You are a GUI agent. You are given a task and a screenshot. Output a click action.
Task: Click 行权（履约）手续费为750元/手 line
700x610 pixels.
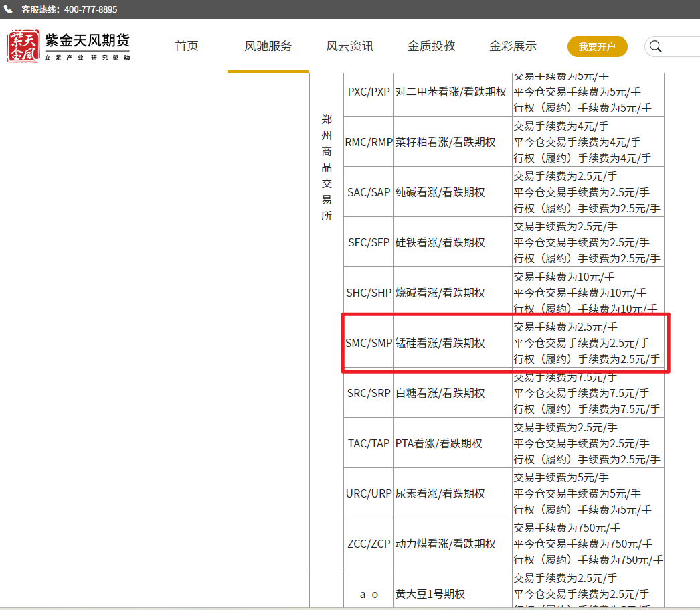[588, 560]
